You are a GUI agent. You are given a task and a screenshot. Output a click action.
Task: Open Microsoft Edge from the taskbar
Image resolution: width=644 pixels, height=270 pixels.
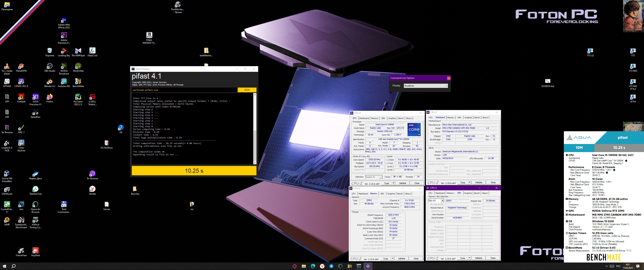[313, 266]
